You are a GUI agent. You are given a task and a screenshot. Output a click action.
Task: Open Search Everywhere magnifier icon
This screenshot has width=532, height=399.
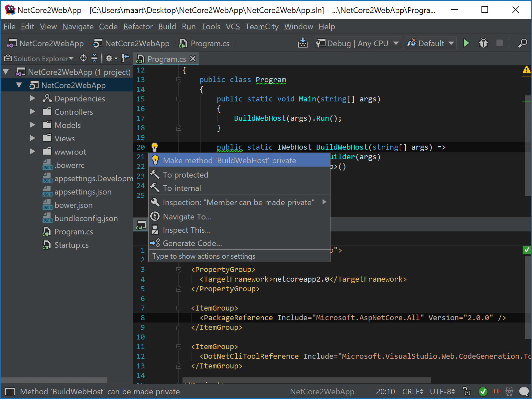click(522, 43)
